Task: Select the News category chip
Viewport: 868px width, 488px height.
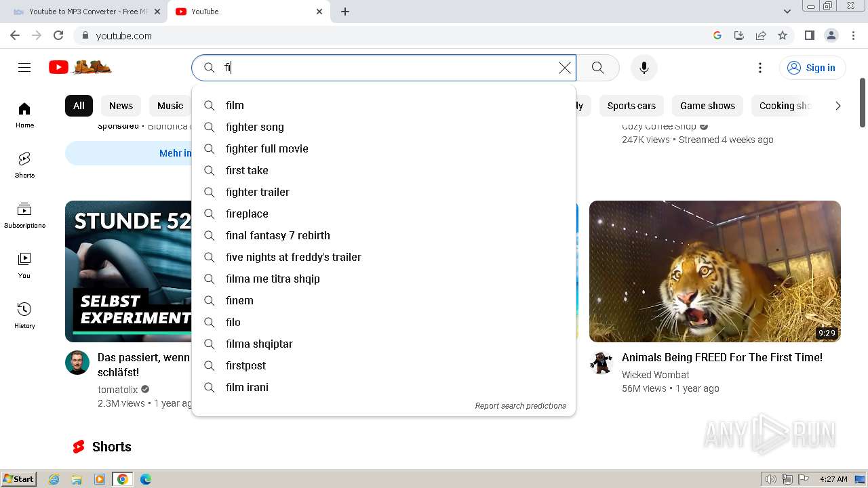Action: 121,106
